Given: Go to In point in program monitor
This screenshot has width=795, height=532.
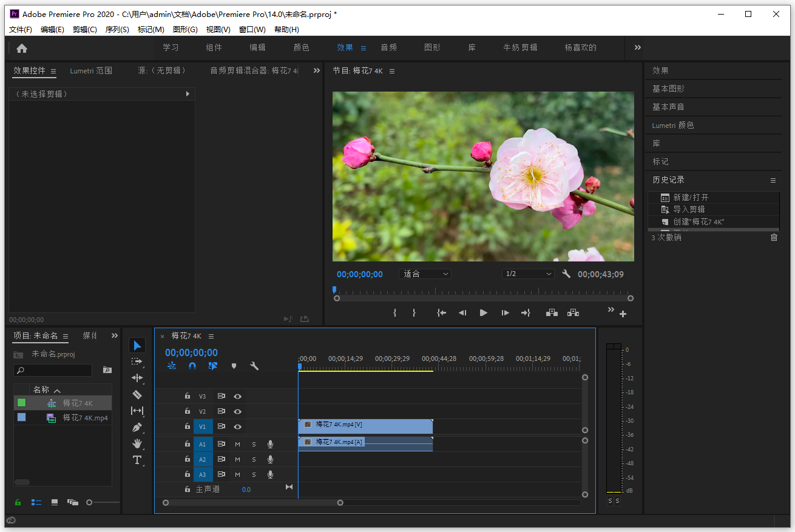Looking at the screenshot, I should pos(442,313).
